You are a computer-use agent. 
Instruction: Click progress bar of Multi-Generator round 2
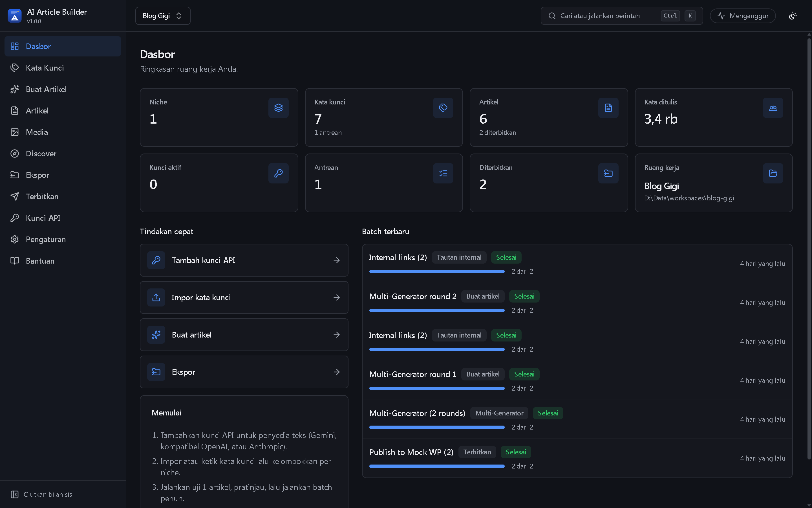click(x=437, y=310)
